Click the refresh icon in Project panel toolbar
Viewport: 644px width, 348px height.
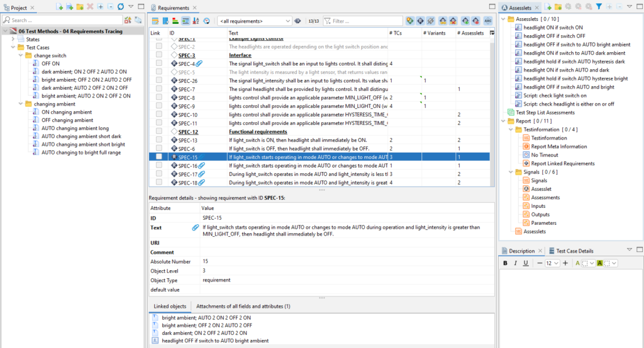click(x=120, y=6)
